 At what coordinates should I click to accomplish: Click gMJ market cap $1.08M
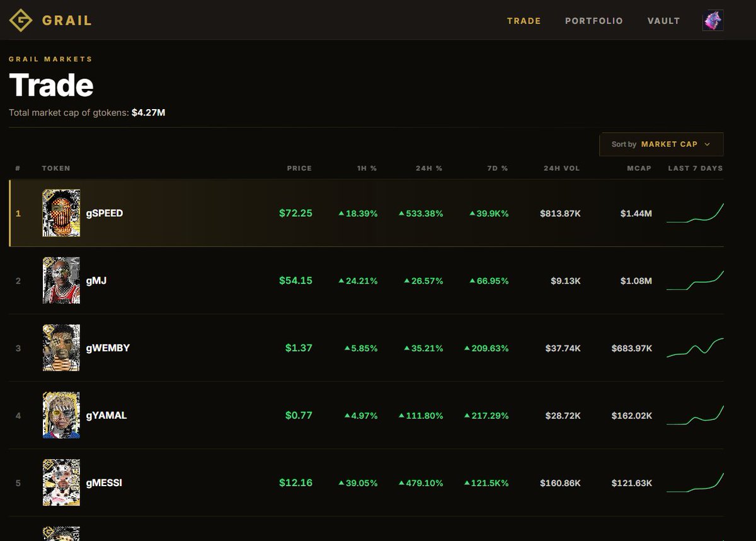[x=636, y=281]
